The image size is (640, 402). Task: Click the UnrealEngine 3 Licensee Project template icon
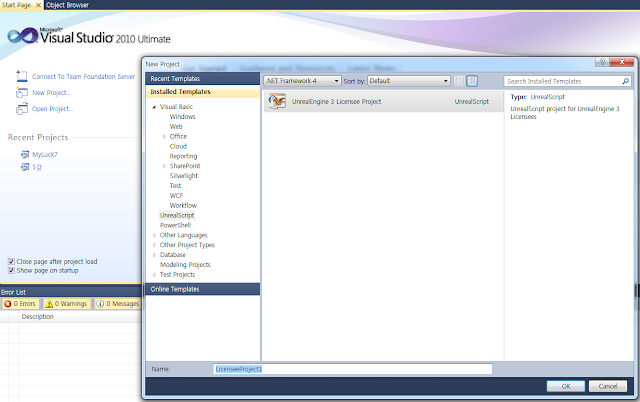click(x=277, y=101)
